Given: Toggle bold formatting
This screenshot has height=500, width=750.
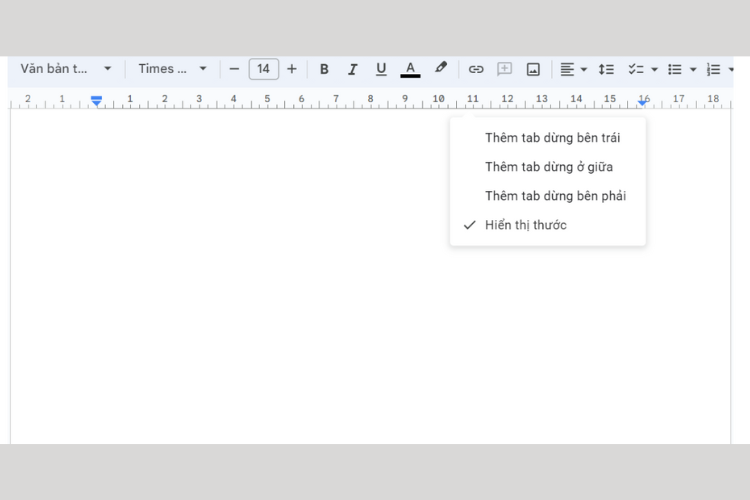Looking at the screenshot, I should point(324,69).
